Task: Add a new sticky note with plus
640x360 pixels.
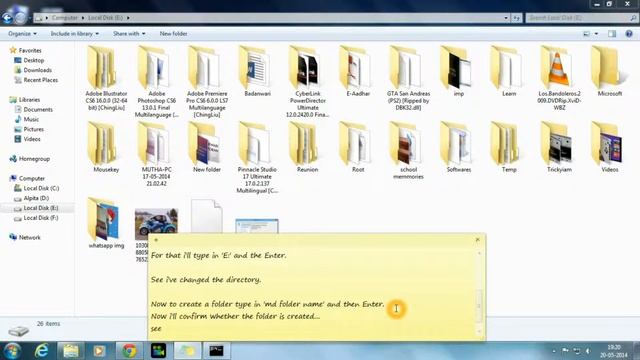Action: (x=156, y=240)
